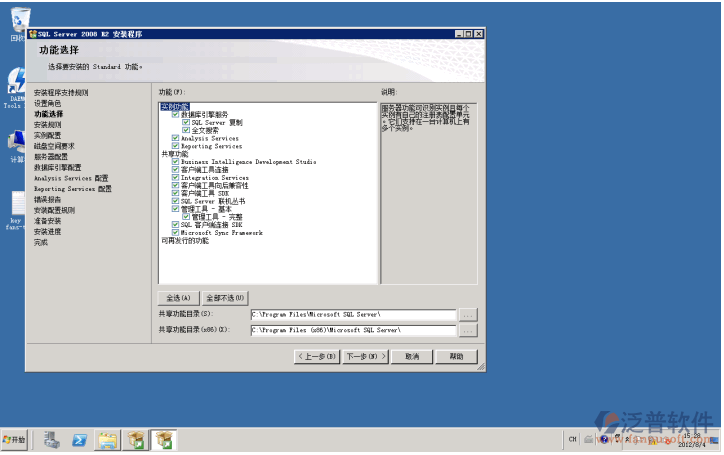Click into the 共享功能目录(S) path field
The width and height of the screenshot is (724, 455).
click(x=352, y=314)
